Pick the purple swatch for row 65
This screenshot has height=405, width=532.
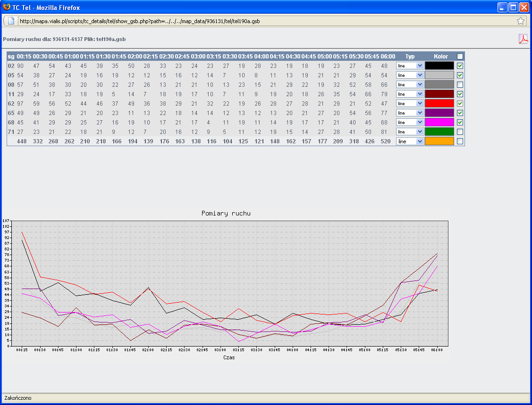click(x=439, y=113)
